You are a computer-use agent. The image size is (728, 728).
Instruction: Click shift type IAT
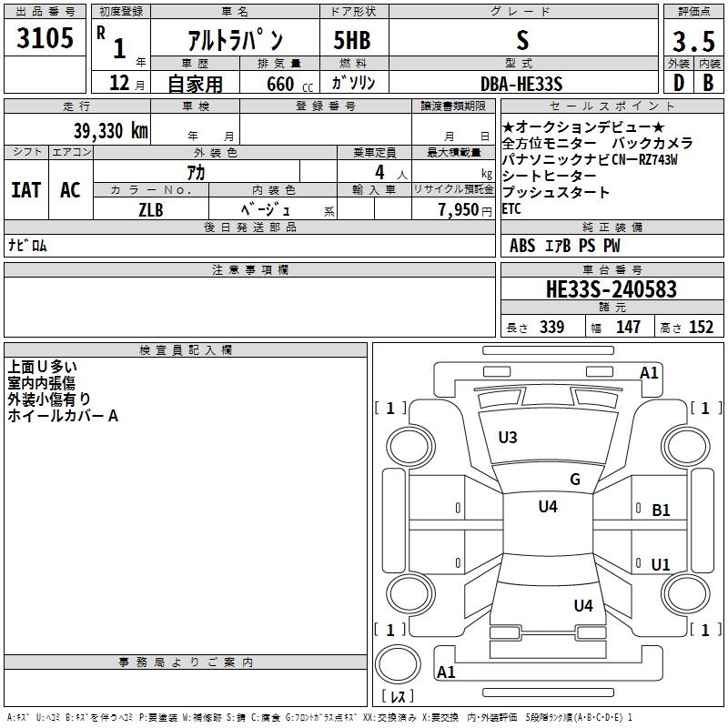26,190
